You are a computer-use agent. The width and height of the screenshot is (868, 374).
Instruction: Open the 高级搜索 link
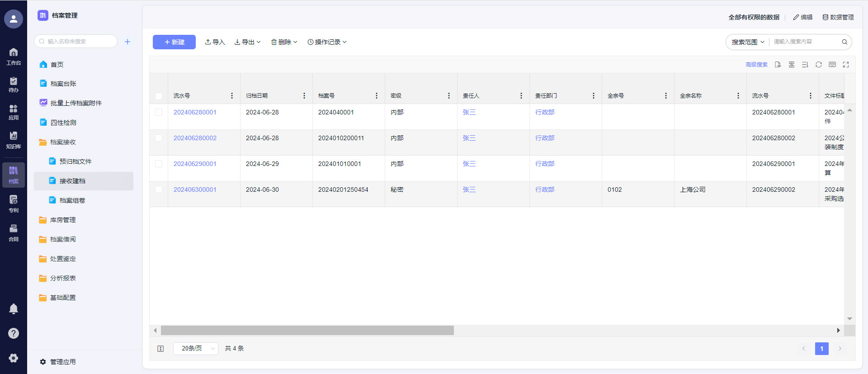pyautogui.click(x=756, y=65)
